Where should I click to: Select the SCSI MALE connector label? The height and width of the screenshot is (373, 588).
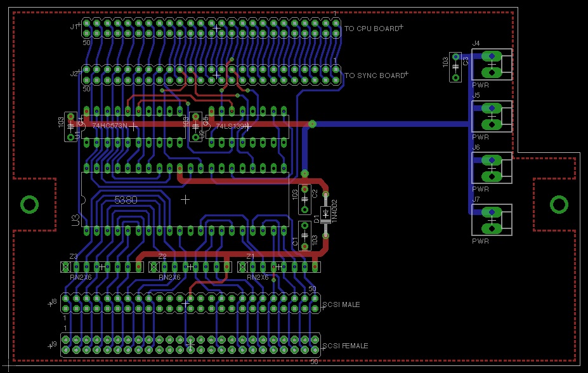click(x=341, y=305)
